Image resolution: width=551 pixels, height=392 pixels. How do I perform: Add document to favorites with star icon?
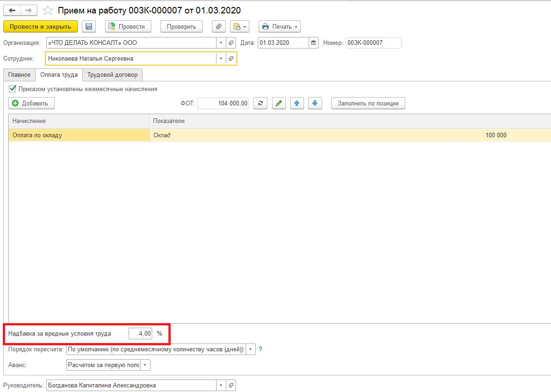[x=48, y=10]
